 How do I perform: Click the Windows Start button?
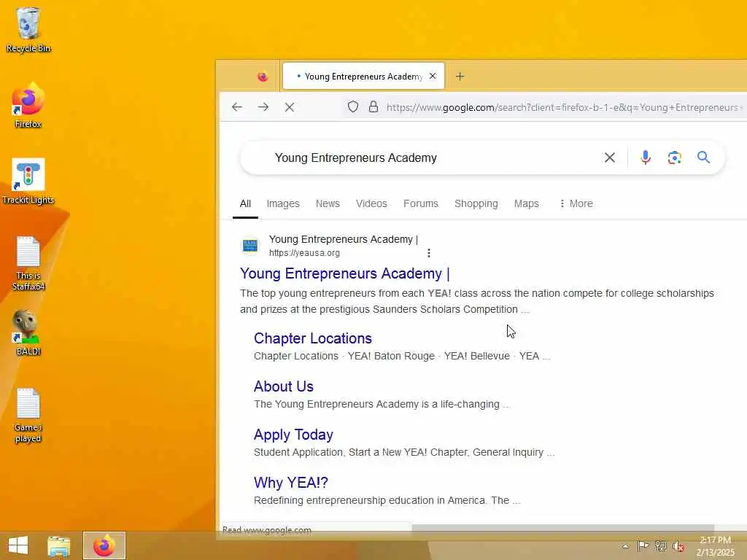[18, 545]
